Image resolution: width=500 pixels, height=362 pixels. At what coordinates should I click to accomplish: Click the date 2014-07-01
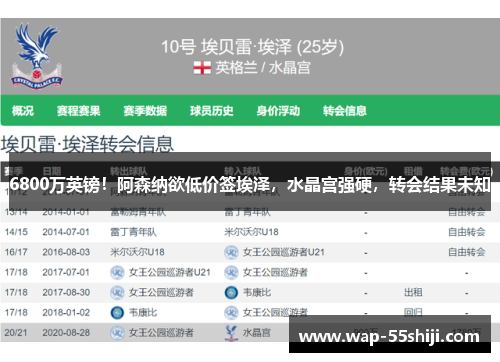(x=66, y=232)
